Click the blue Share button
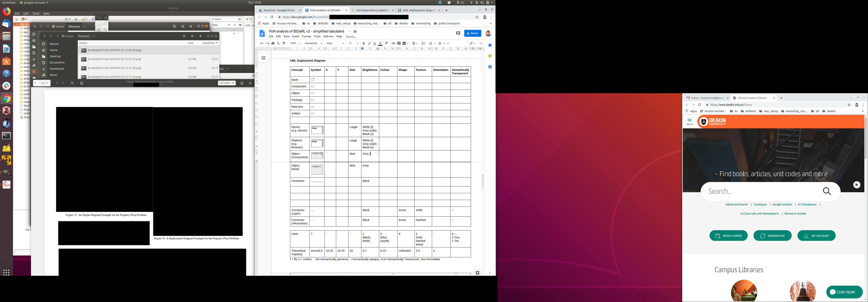The height and width of the screenshot is (302, 868). tap(472, 33)
